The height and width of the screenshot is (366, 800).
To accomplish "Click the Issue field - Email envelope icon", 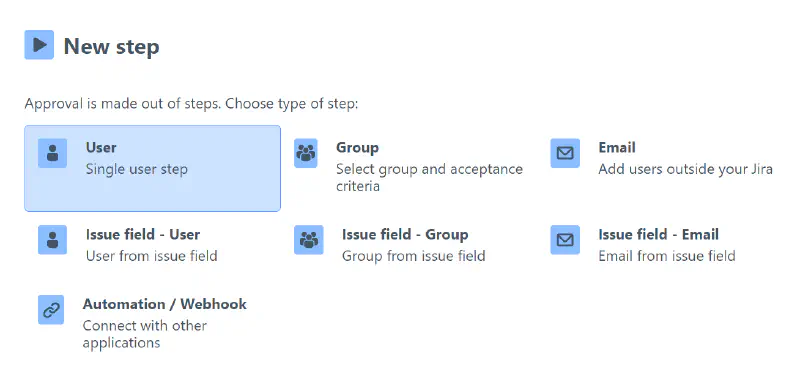I will click(565, 240).
